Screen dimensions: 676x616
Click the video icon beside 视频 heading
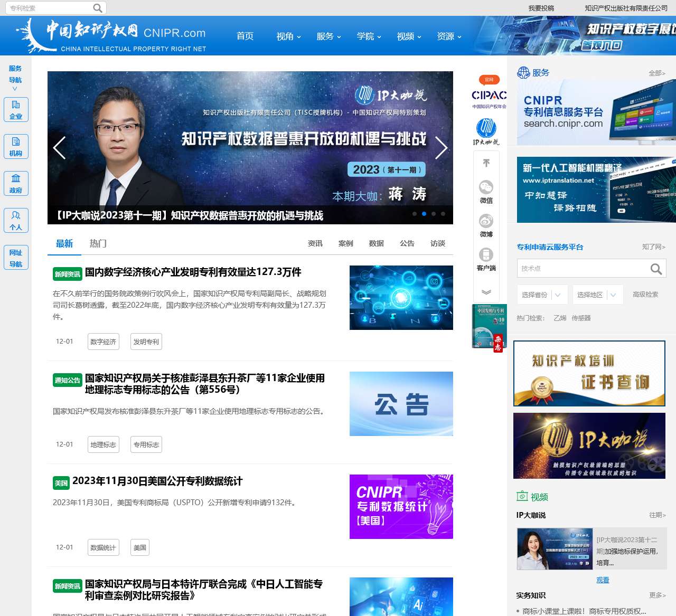coord(522,496)
